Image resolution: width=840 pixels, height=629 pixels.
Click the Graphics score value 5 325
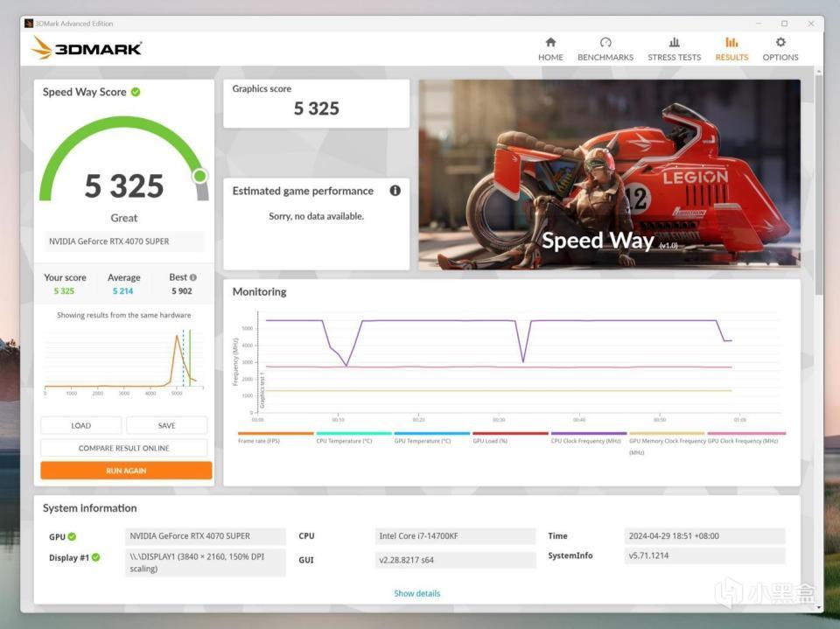(x=316, y=108)
